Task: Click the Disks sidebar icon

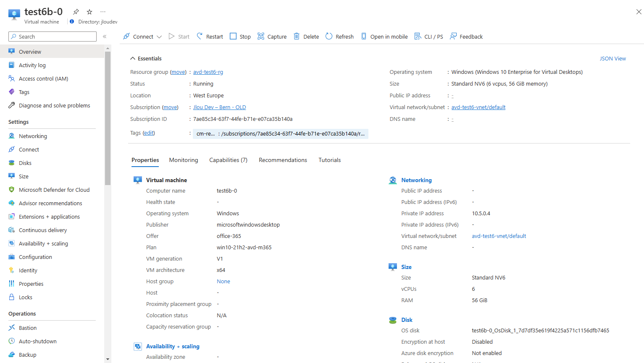Action: [x=12, y=163]
